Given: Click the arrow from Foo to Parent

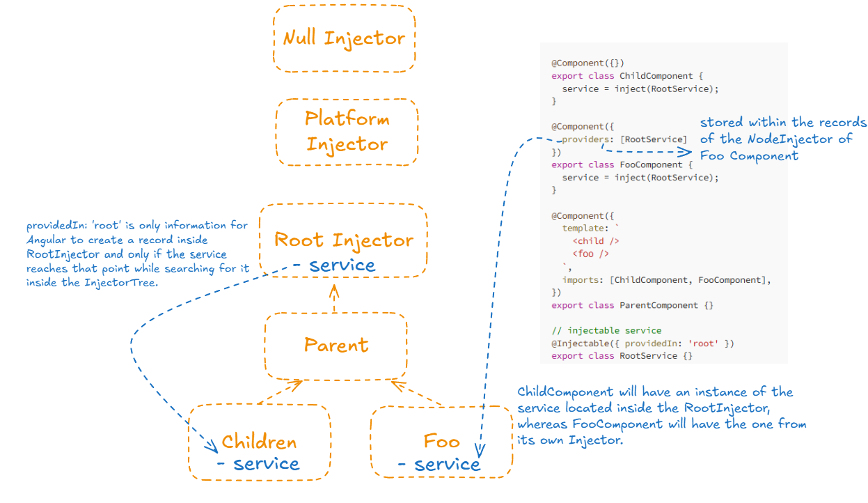Looking at the screenshot, I should tap(418, 393).
